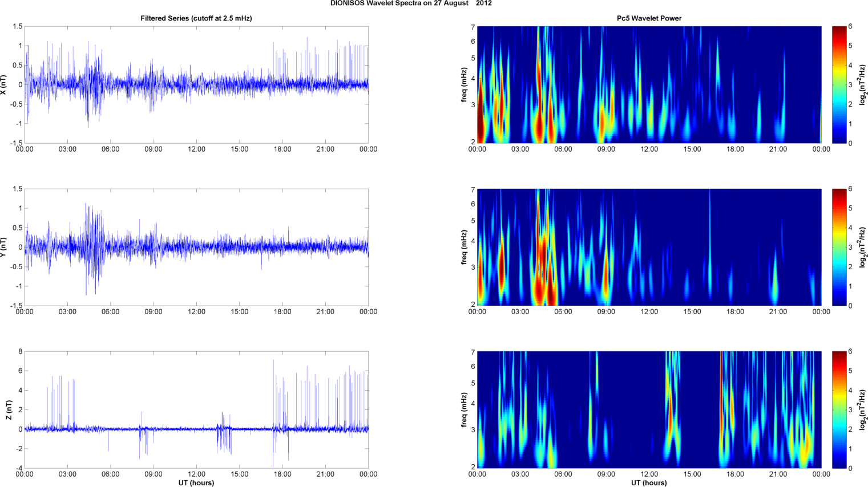This screenshot has height=487, width=868.
Task: Click the "Z (nT)" axis label
Action: click(x=9, y=410)
